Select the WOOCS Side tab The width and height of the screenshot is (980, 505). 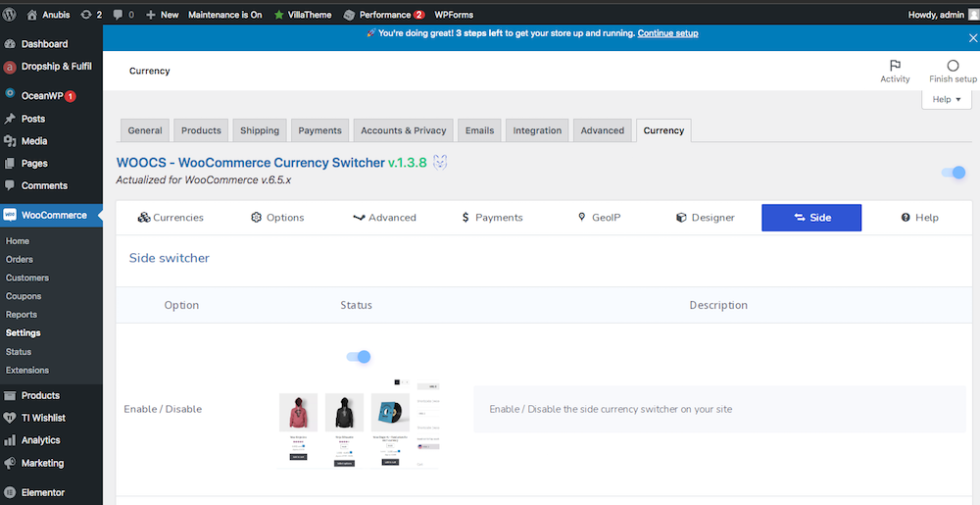click(x=811, y=218)
